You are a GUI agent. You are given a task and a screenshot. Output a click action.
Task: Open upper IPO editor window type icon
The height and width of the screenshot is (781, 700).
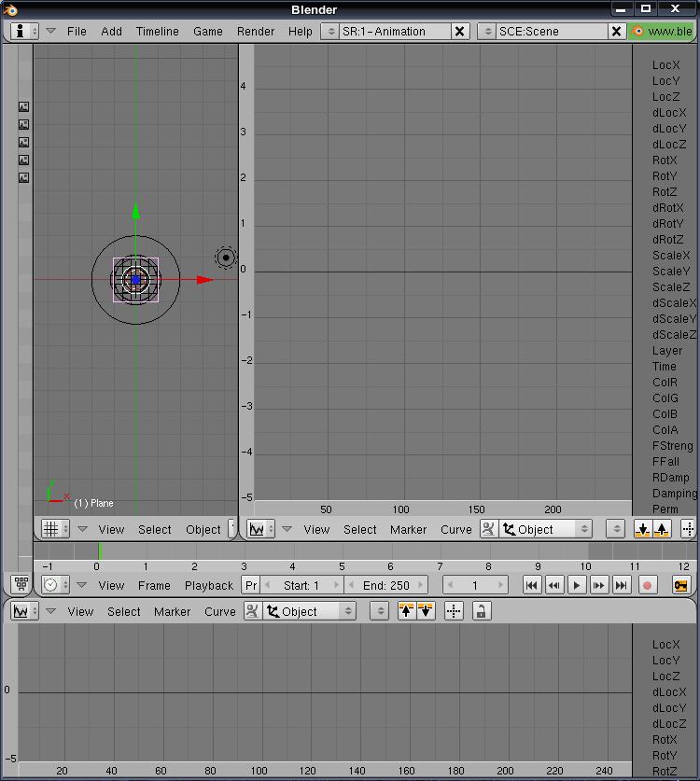pos(261,529)
